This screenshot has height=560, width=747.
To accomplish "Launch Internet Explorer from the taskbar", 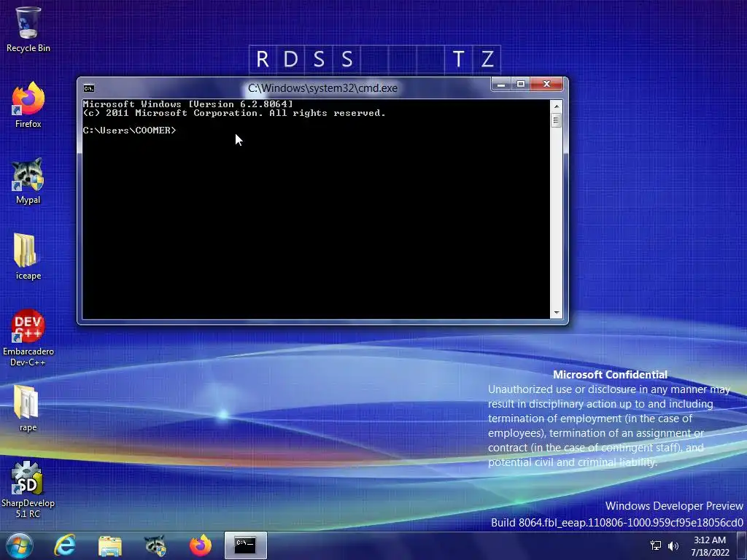I will [65, 545].
